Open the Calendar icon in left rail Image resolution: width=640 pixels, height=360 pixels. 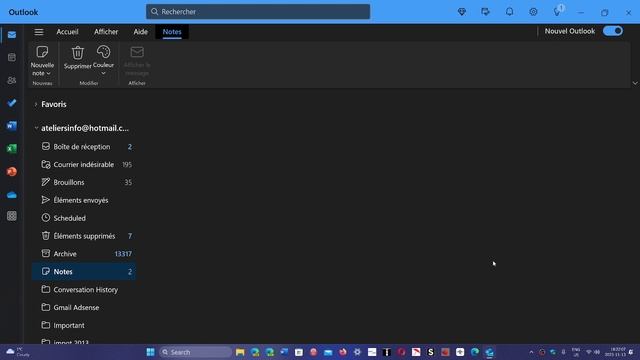pos(12,57)
